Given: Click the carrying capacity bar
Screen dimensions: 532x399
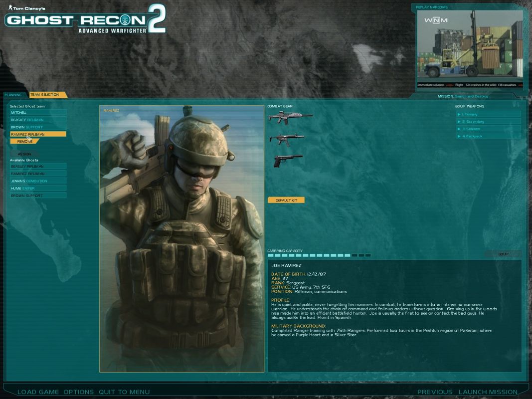Looking at the screenshot, I should click(319, 255).
